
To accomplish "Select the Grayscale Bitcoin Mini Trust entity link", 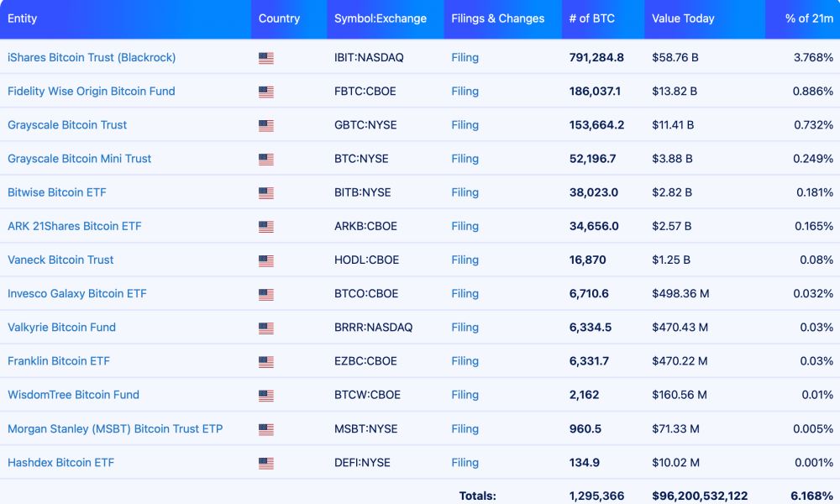I will point(79,158).
